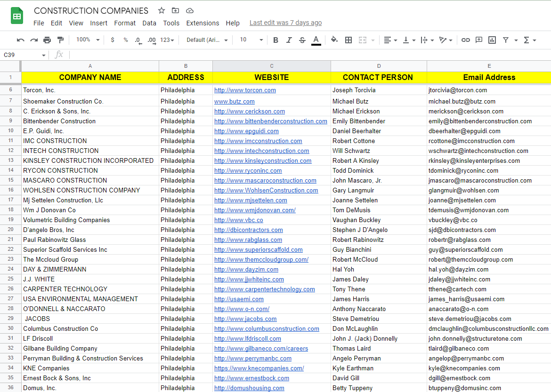
Task: Open filter views dropdown arrow
Action: click(x=516, y=40)
